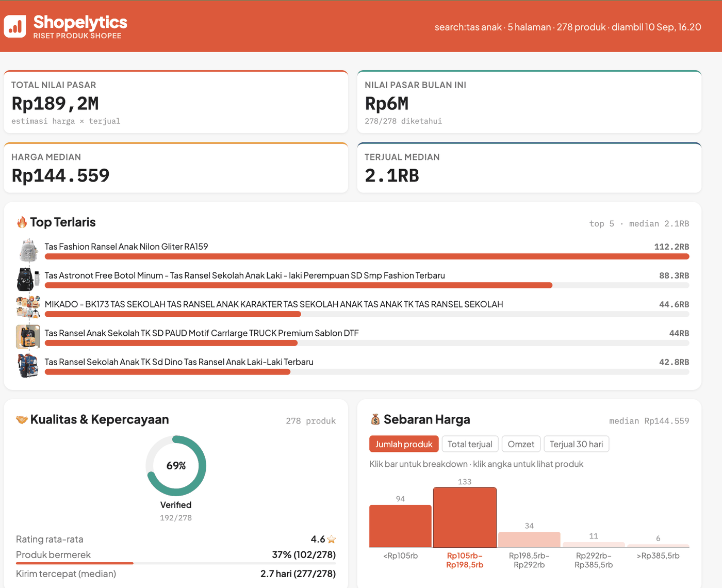The height and width of the screenshot is (588, 722).
Task: Click the 44RB sold count
Action: [679, 333]
